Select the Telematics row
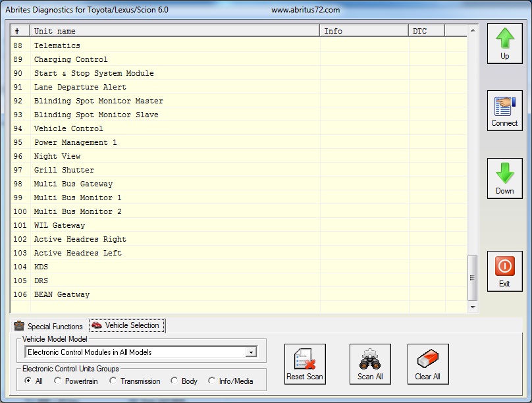This screenshot has height=403, width=532. [239, 45]
